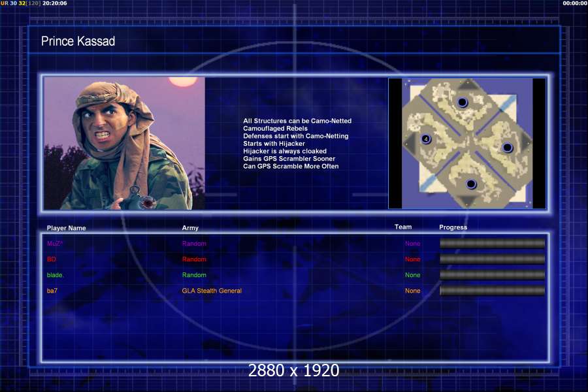
Task: Click the Prince Kassad portrait image
Action: point(125,143)
